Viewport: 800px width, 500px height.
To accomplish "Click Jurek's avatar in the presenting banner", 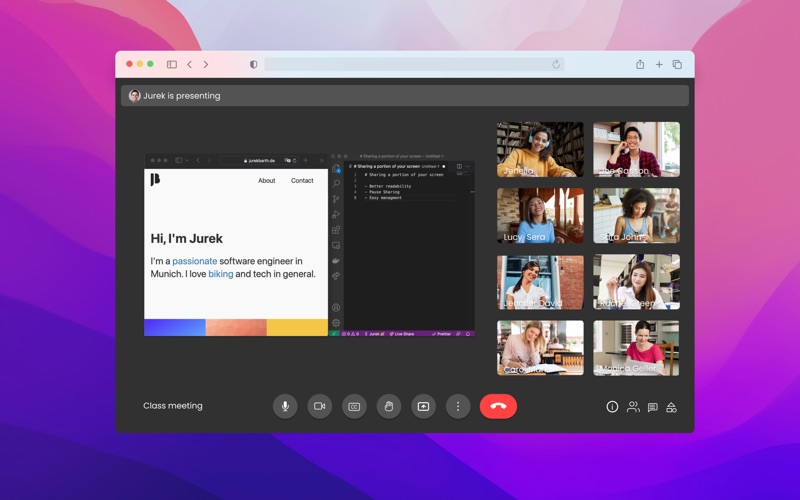I will 135,95.
